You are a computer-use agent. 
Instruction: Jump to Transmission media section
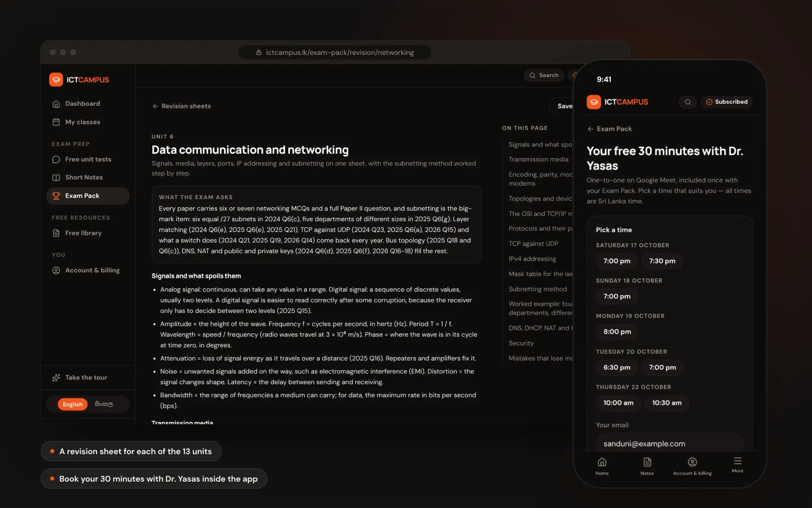coord(538,159)
